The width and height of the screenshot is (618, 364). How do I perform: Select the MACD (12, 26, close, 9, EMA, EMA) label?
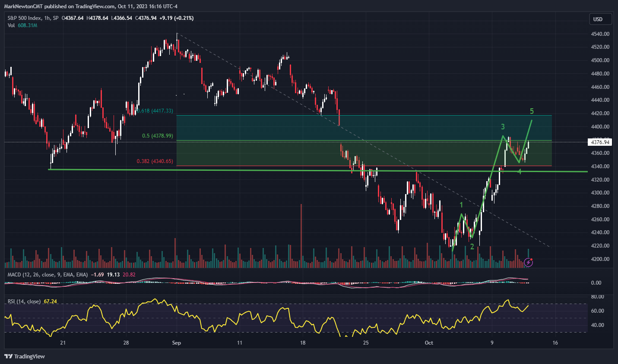click(48, 274)
